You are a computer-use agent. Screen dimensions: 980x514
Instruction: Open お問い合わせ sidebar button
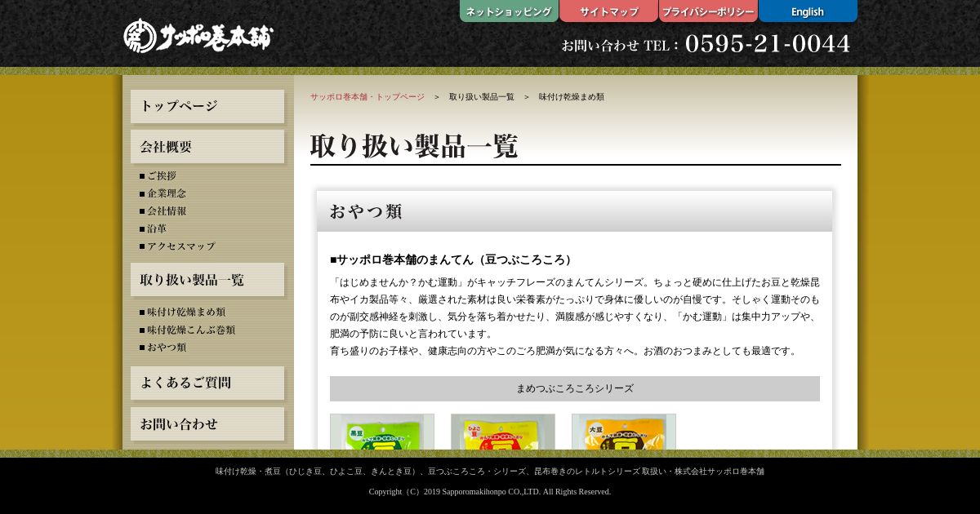pos(207,424)
